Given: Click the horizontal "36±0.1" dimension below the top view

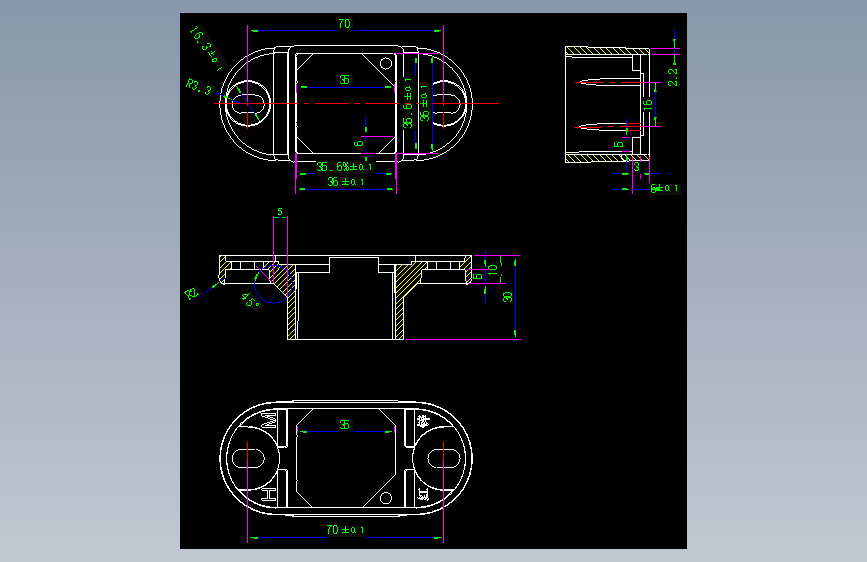Looking at the screenshot, I should pyautogui.click(x=346, y=181).
